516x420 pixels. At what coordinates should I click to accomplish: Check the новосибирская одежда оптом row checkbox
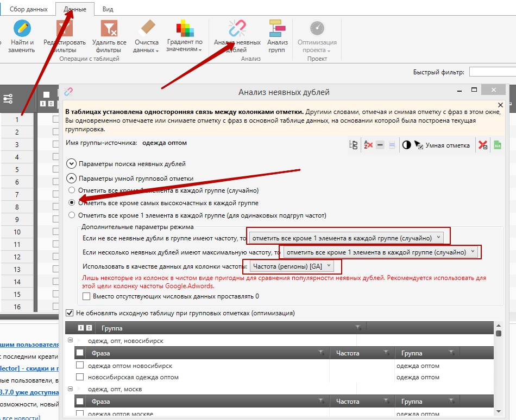[80, 377]
